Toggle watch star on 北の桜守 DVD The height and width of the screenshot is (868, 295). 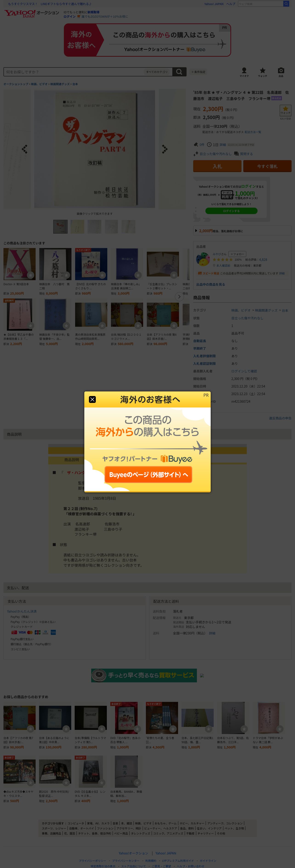click(x=102, y=275)
